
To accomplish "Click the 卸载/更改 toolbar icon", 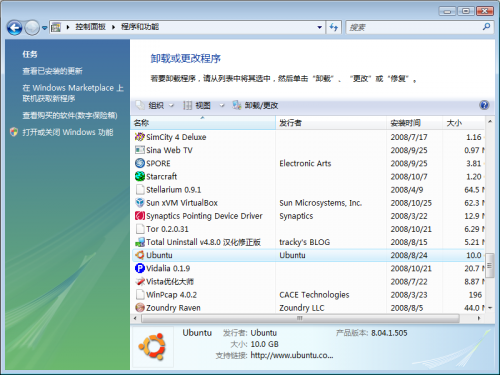I will [x=237, y=105].
